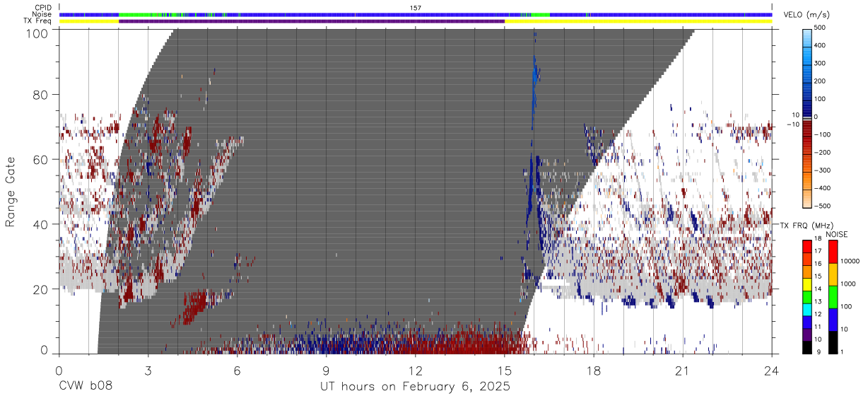Click the 40 tick on Range Gate axis
Image resolution: width=868 pixels, height=401 pixels.
tap(40, 224)
